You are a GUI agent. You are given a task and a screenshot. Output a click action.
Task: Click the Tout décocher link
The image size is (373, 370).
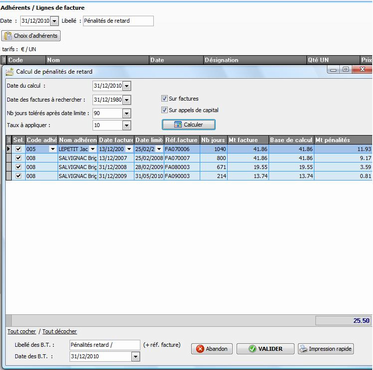[x=60, y=332]
